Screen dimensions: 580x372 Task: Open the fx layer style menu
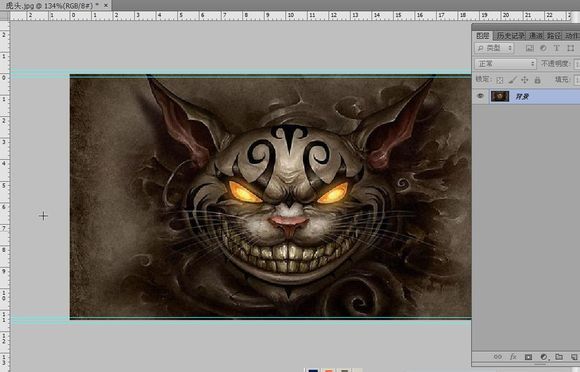pyautogui.click(x=513, y=357)
